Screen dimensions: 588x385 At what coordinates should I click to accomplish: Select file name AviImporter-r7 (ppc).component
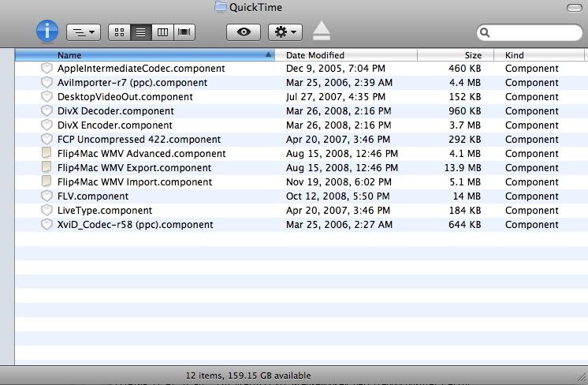point(132,83)
